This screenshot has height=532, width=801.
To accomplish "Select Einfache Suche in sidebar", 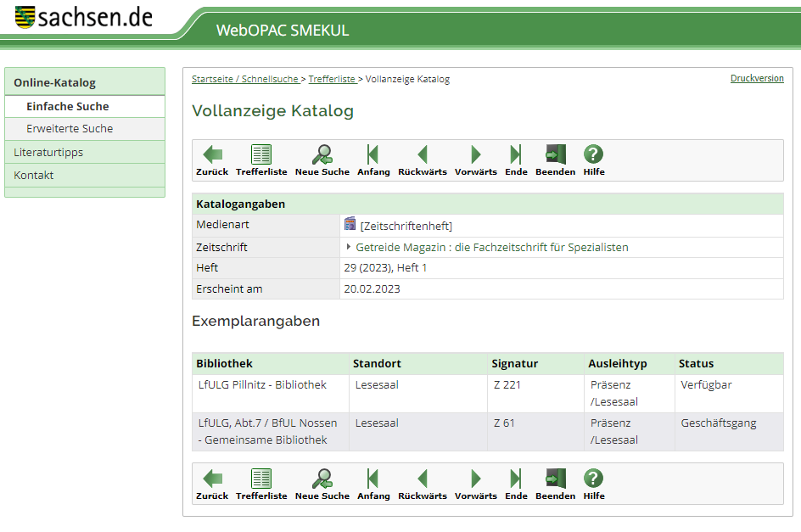I will 85,106.
